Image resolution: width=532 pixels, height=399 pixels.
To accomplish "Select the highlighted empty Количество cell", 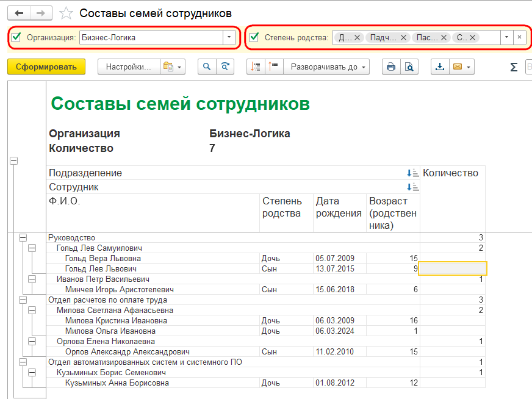I will coord(453,268).
